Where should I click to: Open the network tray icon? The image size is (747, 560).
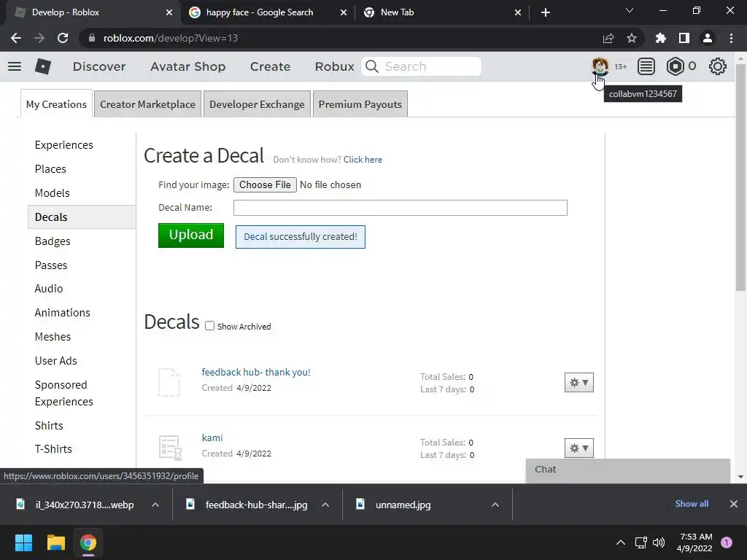click(640, 542)
